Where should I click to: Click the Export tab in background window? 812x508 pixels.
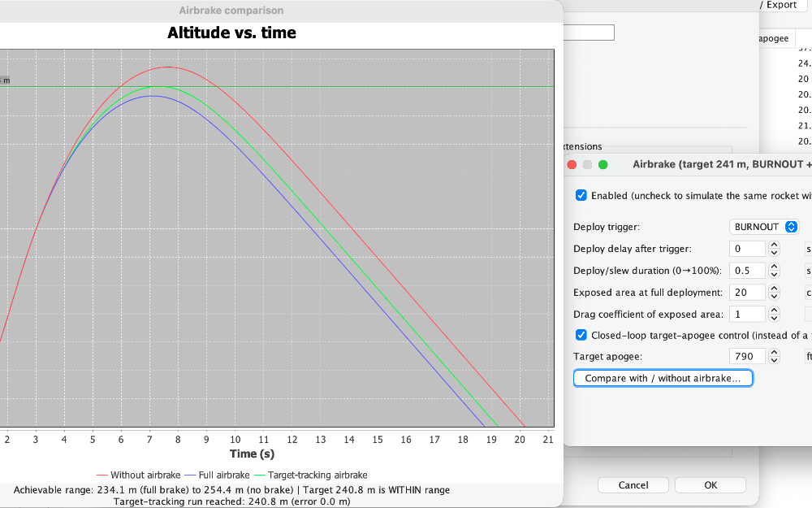781,5
